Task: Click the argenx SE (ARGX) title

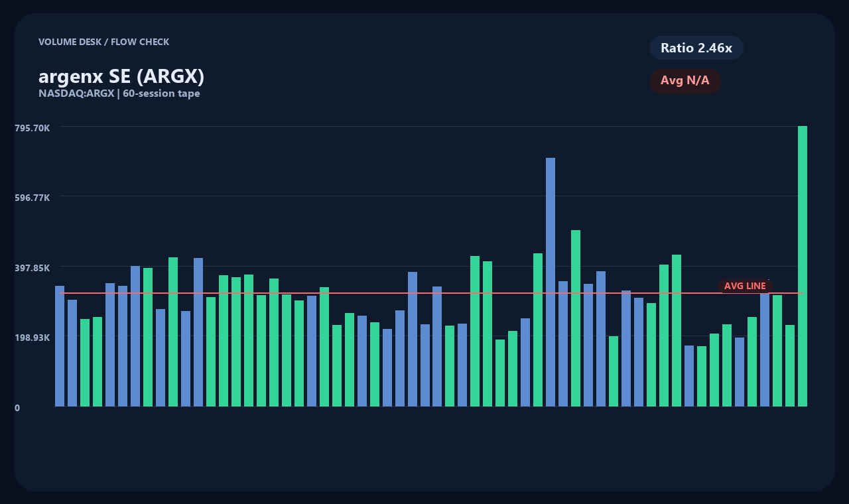Action: tap(121, 76)
